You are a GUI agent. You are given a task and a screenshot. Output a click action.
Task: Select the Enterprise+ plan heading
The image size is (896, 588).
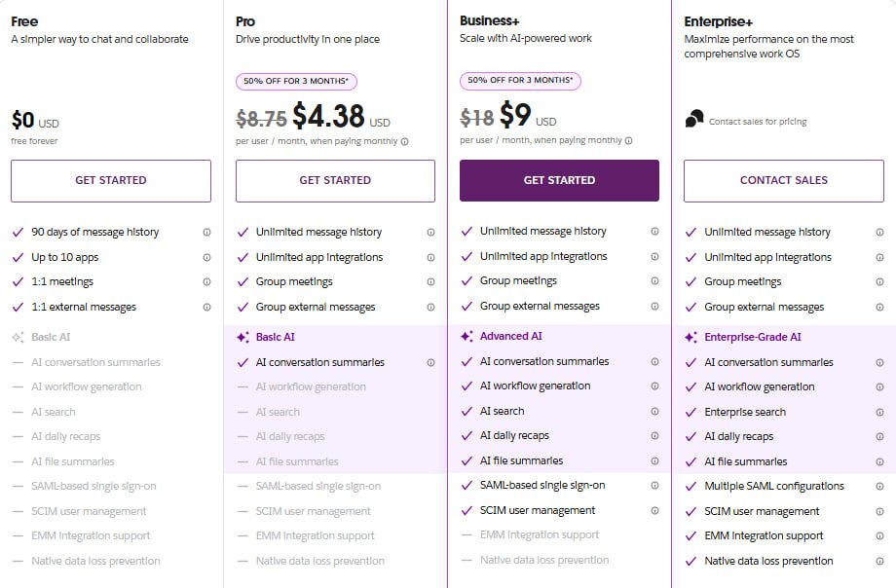click(718, 20)
